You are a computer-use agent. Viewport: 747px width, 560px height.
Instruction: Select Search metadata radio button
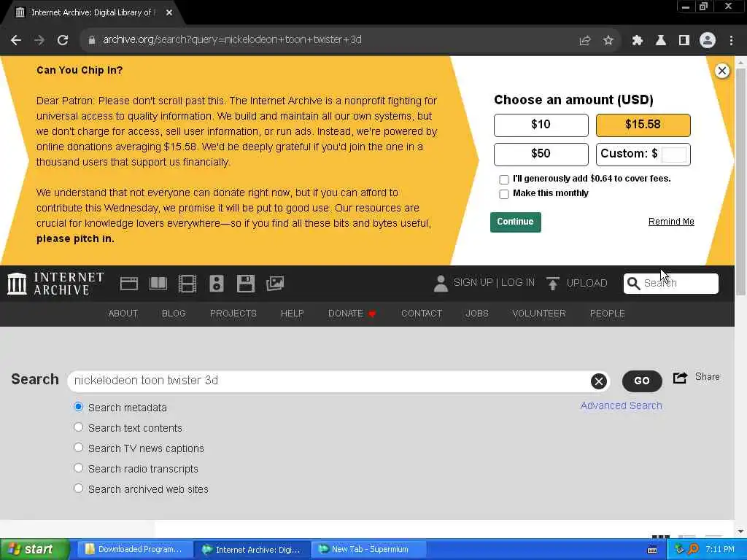click(79, 407)
